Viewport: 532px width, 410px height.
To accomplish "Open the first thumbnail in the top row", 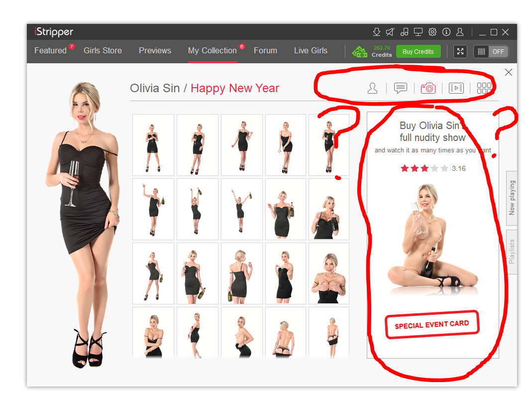I will (x=153, y=145).
